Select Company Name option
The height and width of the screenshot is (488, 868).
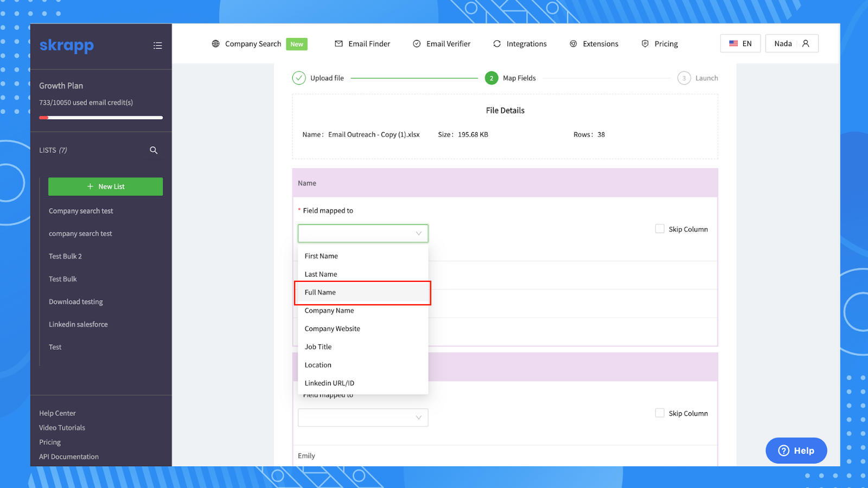pyautogui.click(x=363, y=311)
